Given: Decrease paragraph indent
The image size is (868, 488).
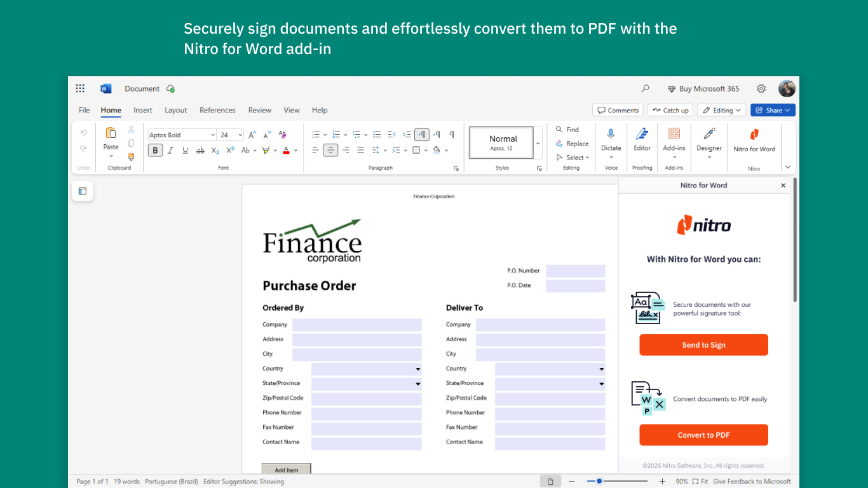Looking at the screenshot, I should click(x=391, y=135).
